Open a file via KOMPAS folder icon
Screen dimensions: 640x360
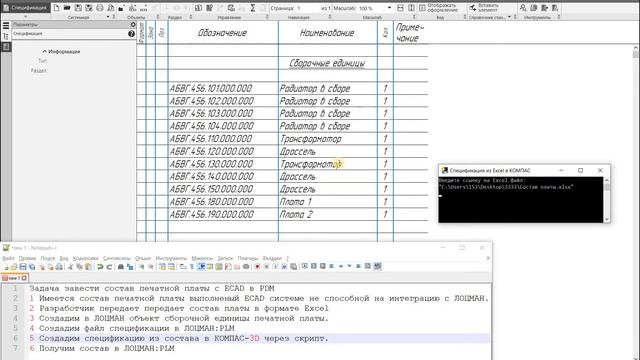tap(67, 8)
